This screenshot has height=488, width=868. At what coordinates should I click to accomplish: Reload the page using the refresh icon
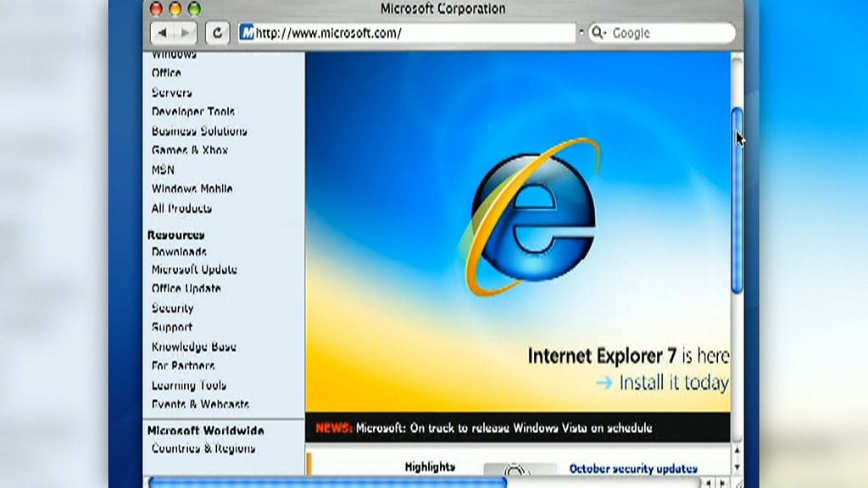218,32
